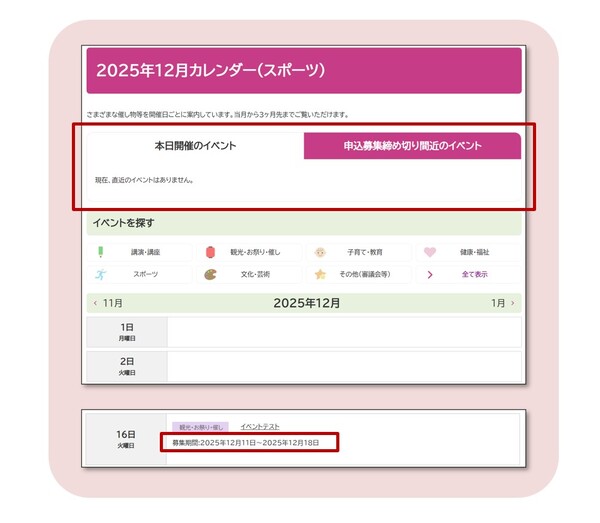Go to next month 1月
600x523 pixels.
click(502, 303)
